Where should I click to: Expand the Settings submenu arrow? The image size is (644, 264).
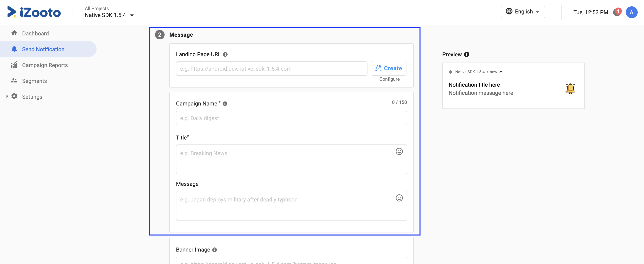click(7, 96)
